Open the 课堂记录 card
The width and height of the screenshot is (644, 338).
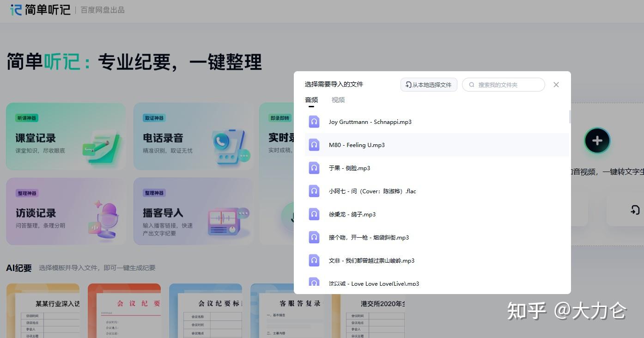pos(66,136)
